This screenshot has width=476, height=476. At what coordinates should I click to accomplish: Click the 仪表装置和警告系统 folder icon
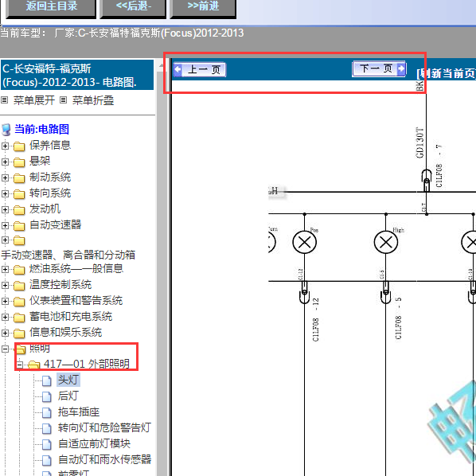[19, 302]
